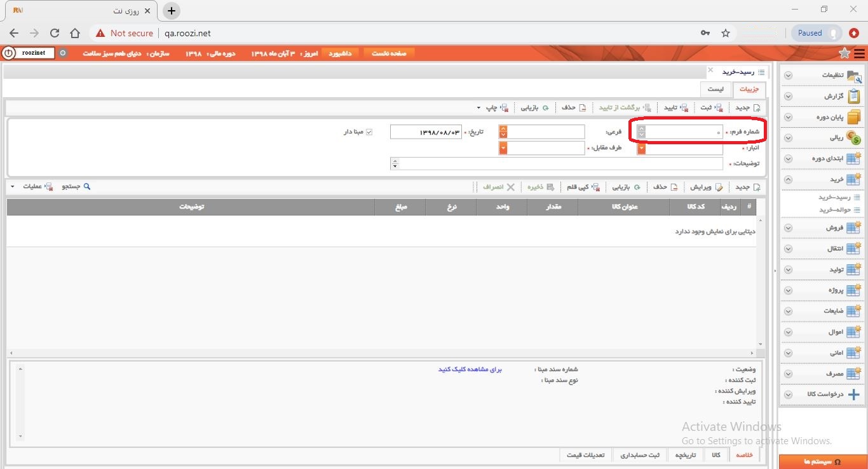
Task: Click the حذف button in the items grid toolbar
Action: coord(666,187)
